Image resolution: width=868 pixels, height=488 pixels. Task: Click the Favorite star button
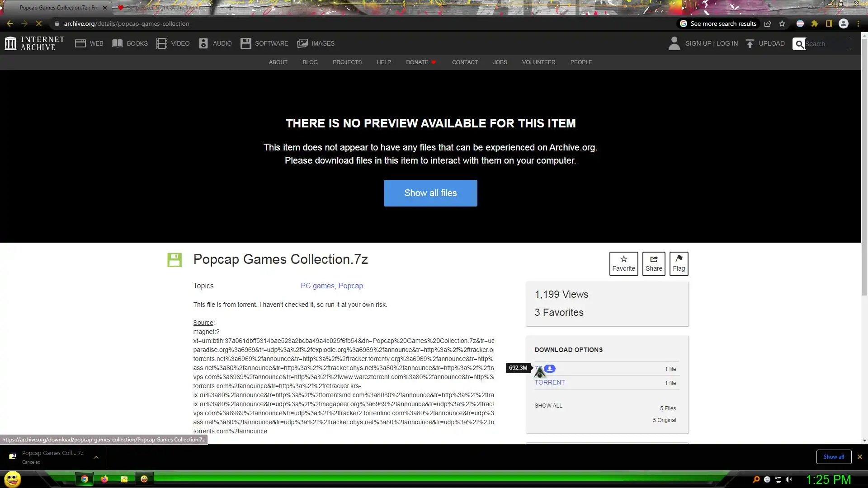(x=623, y=263)
